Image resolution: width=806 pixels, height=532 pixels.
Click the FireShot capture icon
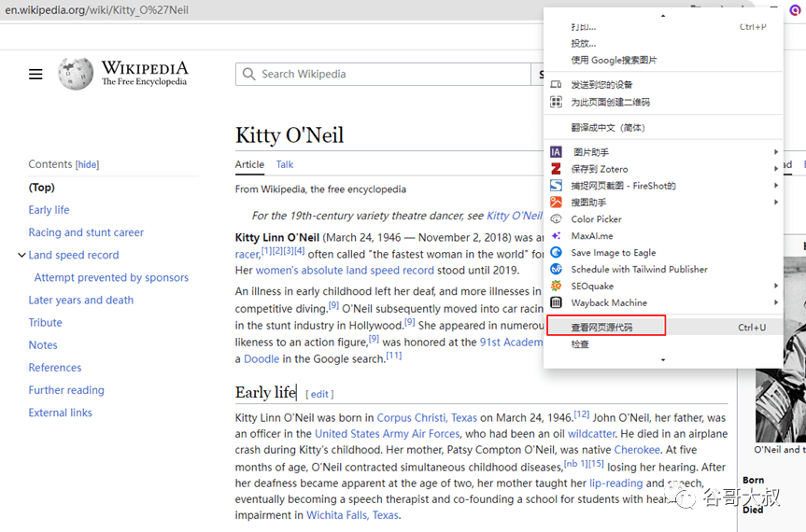(556, 186)
